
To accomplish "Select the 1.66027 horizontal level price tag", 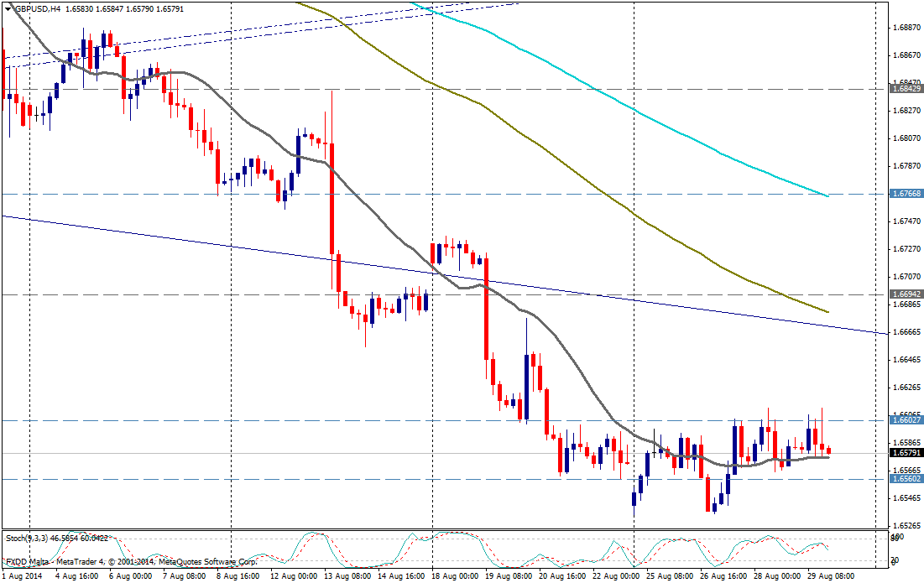I will [906, 420].
